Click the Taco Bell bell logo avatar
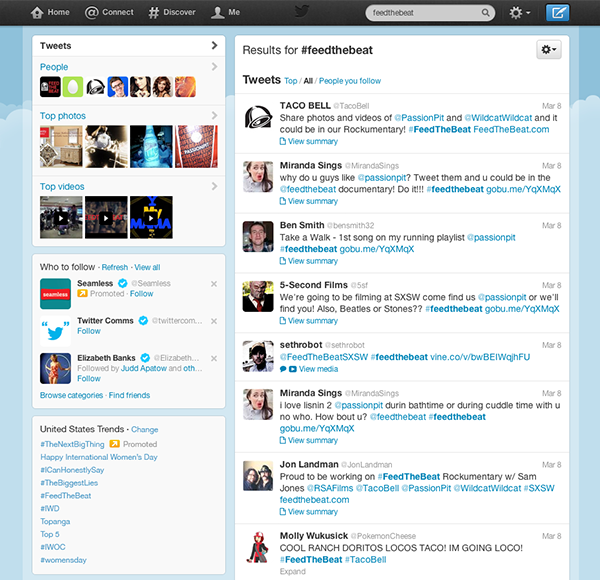The width and height of the screenshot is (600, 580). pos(258,117)
